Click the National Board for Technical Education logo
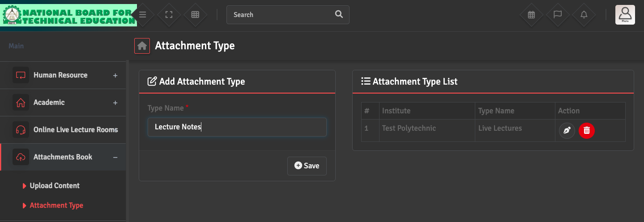The height and width of the screenshot is (222, 644). [68, 16]
